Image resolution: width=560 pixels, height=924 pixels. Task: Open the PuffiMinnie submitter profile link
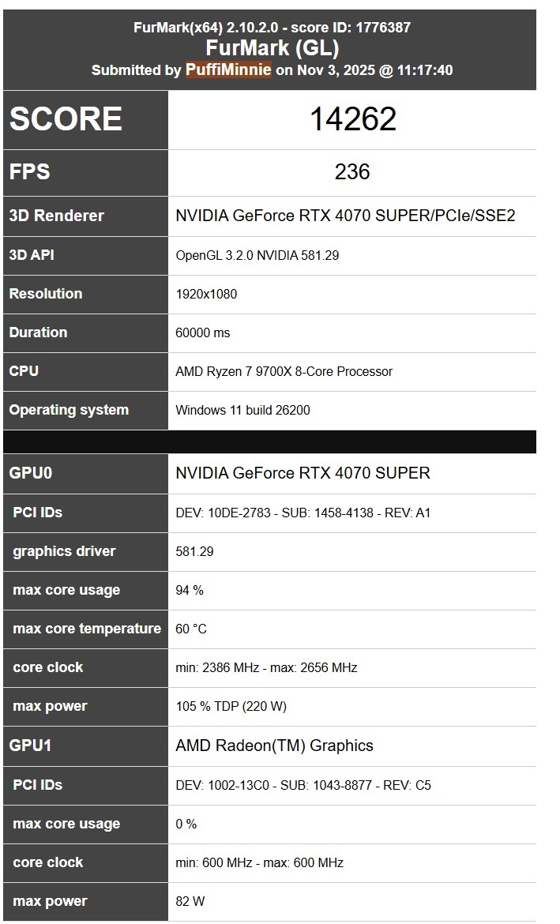coord(228,70)
